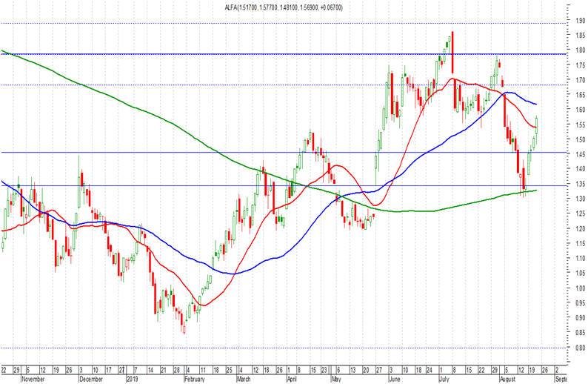Click the 1.85 price axis label
Screen dimensions: 588x384
(581, 36)
